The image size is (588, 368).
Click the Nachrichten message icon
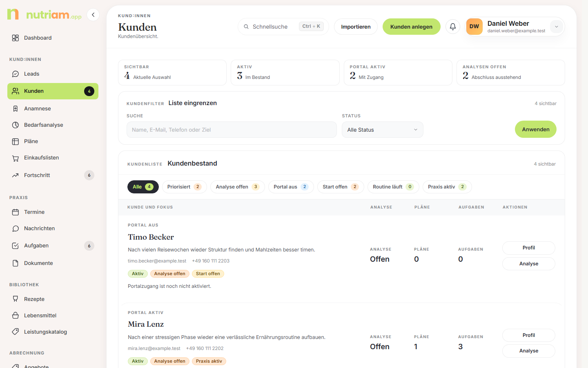pyautogui.click(x=16, y=229)
